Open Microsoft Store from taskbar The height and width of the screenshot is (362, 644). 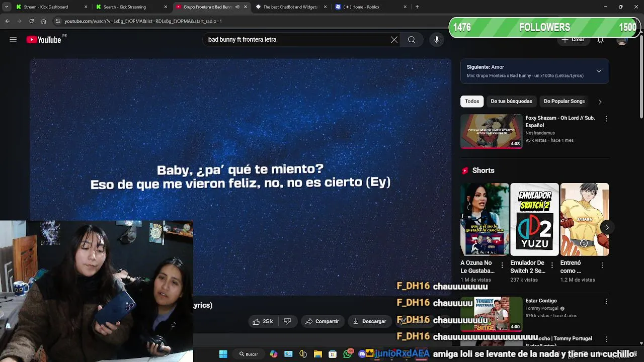pos(332,354)
